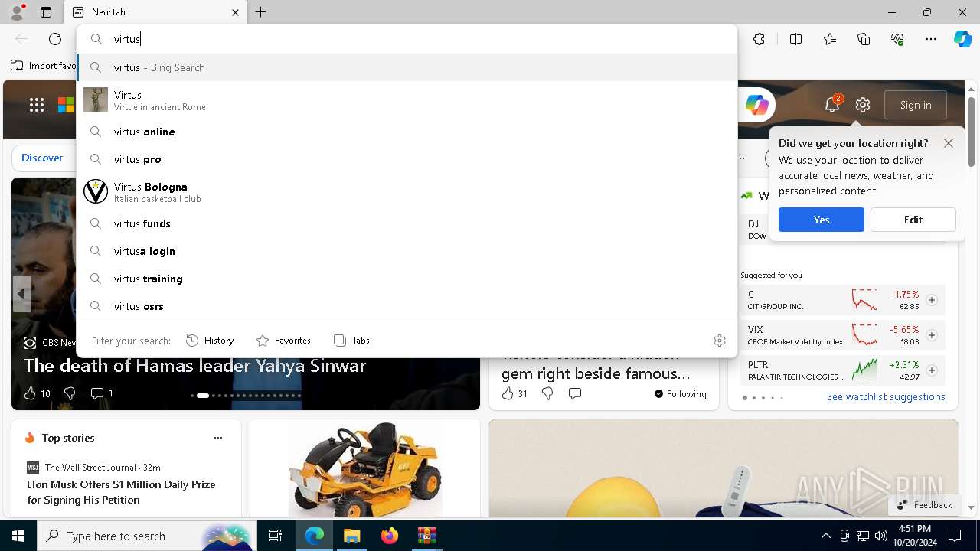Filter search by Tabs
Viewport: 980px width, 551px height.
(x=351, y=341)
